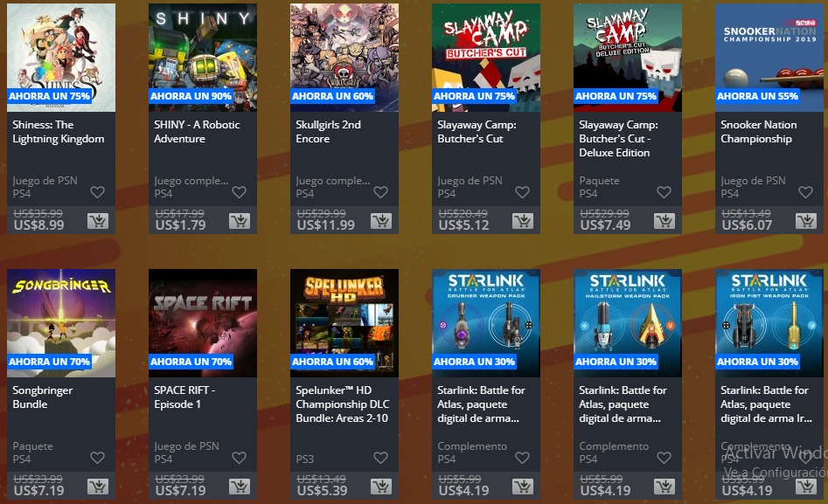Viewport: 828px width, 504px height.
Task: Open the Space Rift cover art thumbnail
Action: (x=203, y=323)
